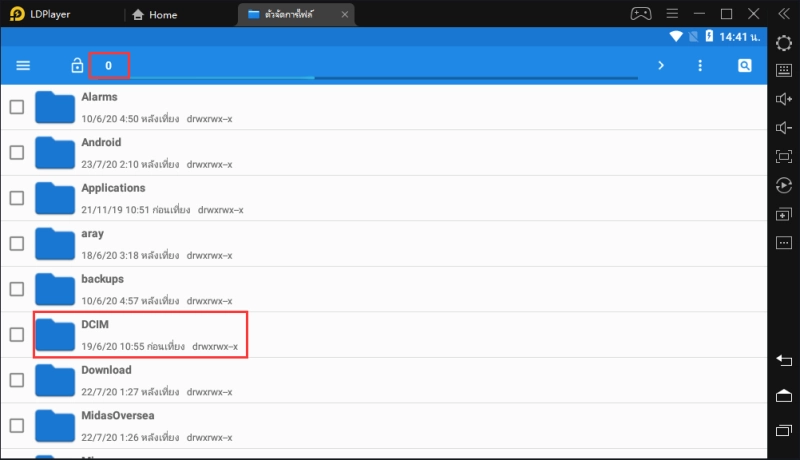Open the three-dot overflow menu
This screenshot has height=460, width=800.
click(700, 66)
